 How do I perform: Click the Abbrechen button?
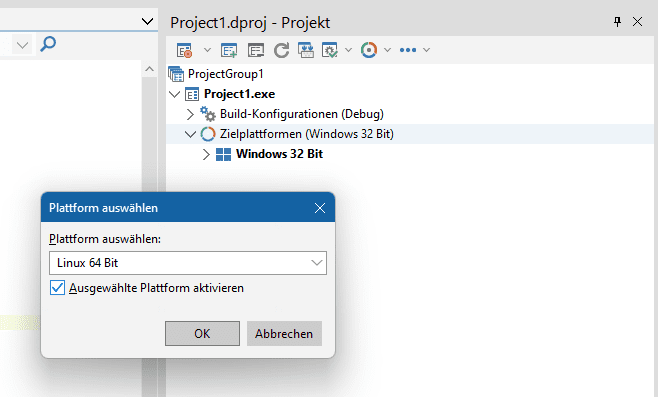pyautogui.click(x=284, y=334)
